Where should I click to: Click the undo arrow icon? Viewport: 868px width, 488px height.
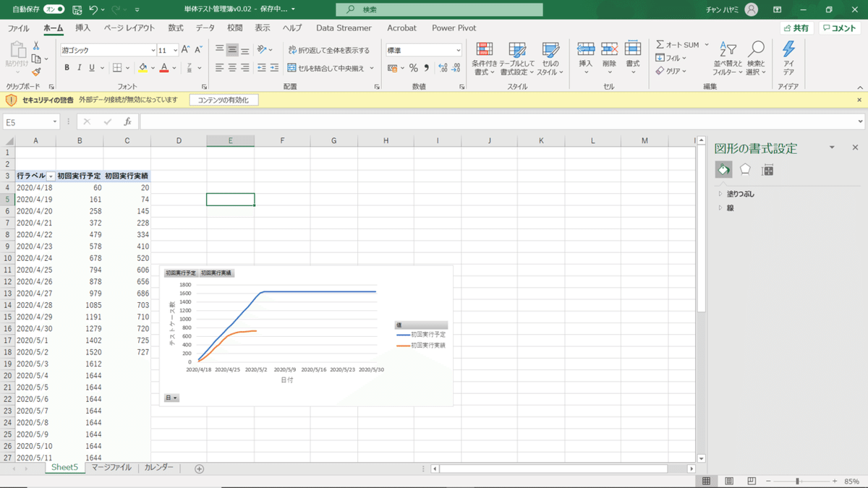[x=93, y=9]
